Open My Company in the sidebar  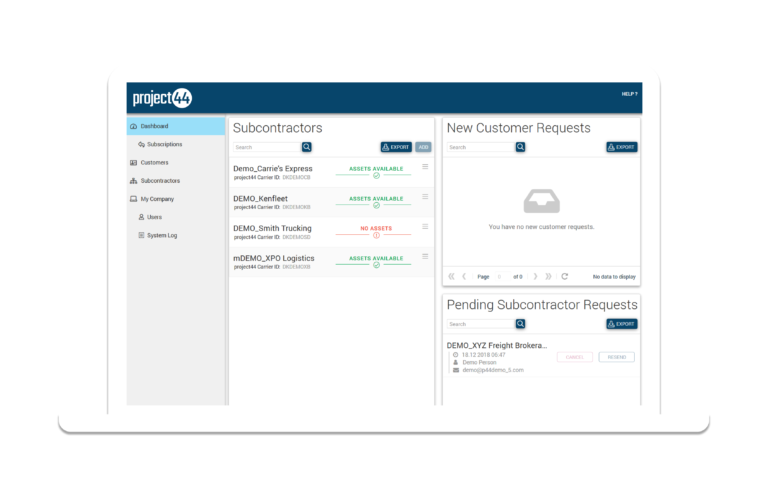coord(157,199)
